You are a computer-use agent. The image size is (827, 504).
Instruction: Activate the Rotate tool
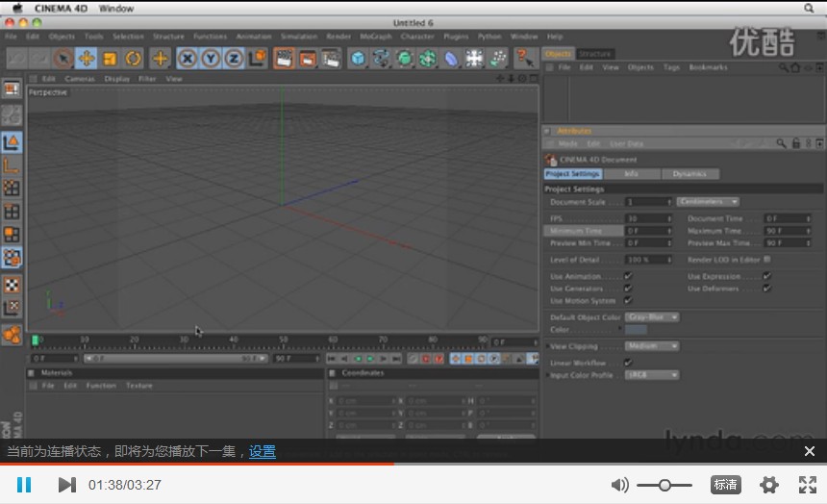click(x=133, y=59)
